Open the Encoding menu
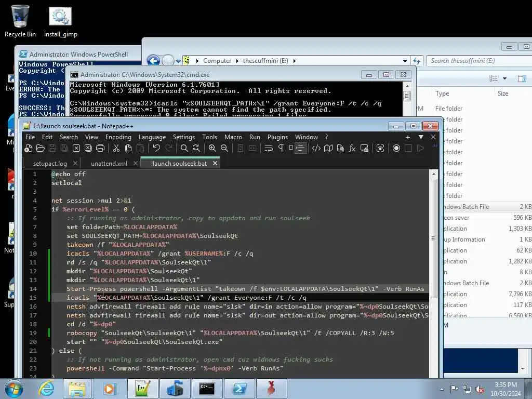 (118, 137)
